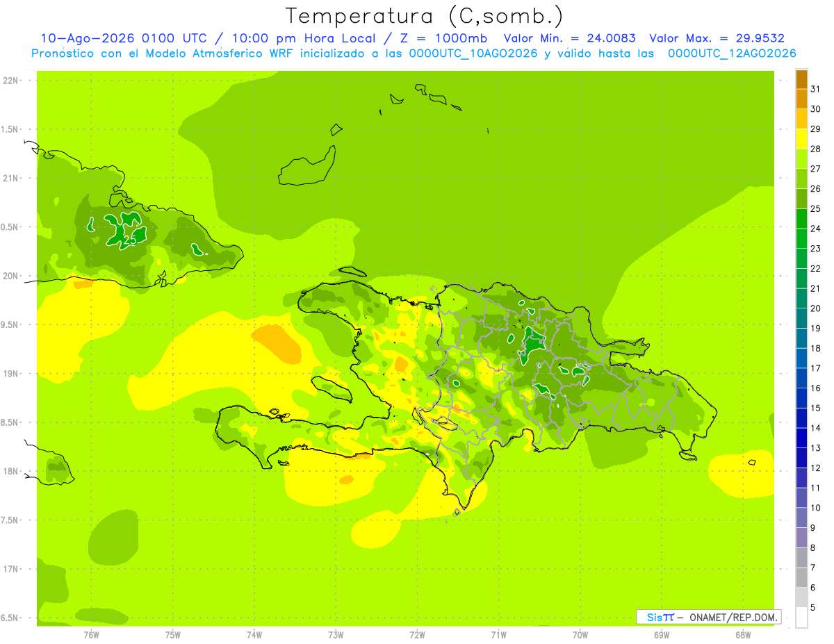This screenshot has height=644, width=834.
Task: Pick the dark green 24–25 color bar segment
Action: [801, 218]
